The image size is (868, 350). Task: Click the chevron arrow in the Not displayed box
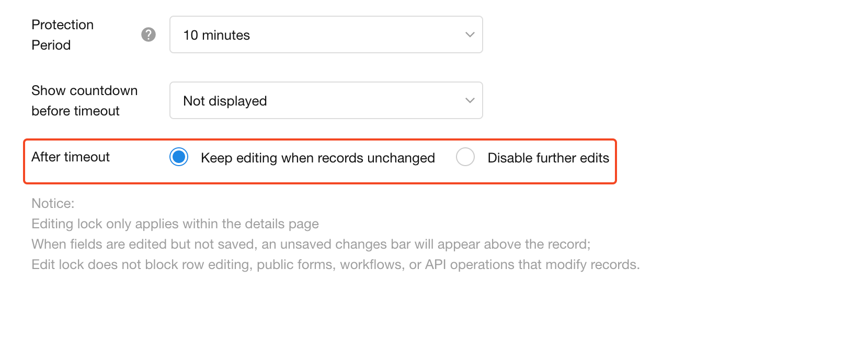(x=470, y=100)
